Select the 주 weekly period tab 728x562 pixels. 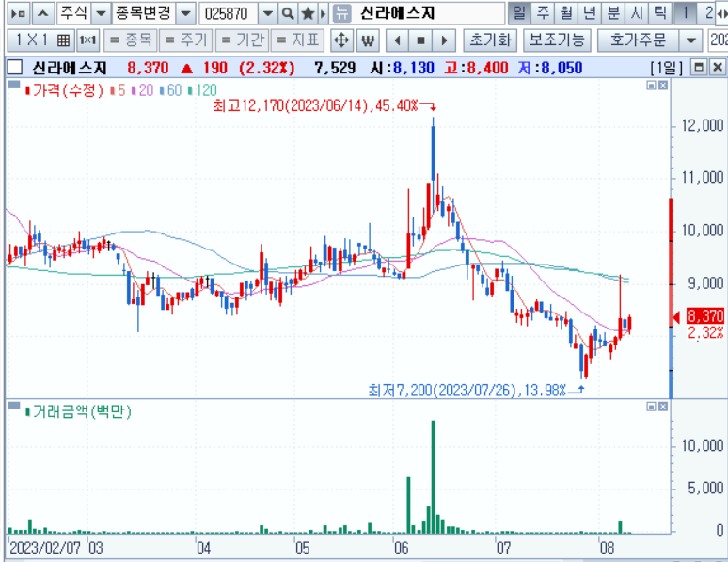click(x=543, y=13)
